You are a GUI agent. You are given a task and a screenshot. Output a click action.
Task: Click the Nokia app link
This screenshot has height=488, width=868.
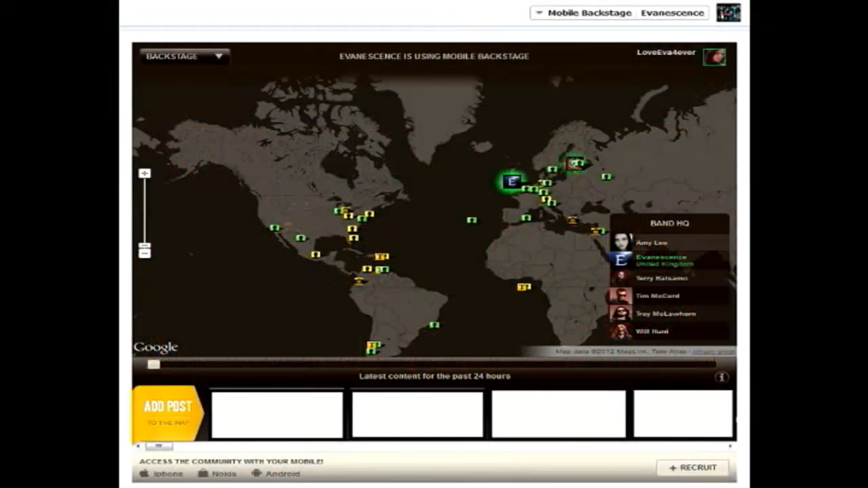[x=217, y=474]
